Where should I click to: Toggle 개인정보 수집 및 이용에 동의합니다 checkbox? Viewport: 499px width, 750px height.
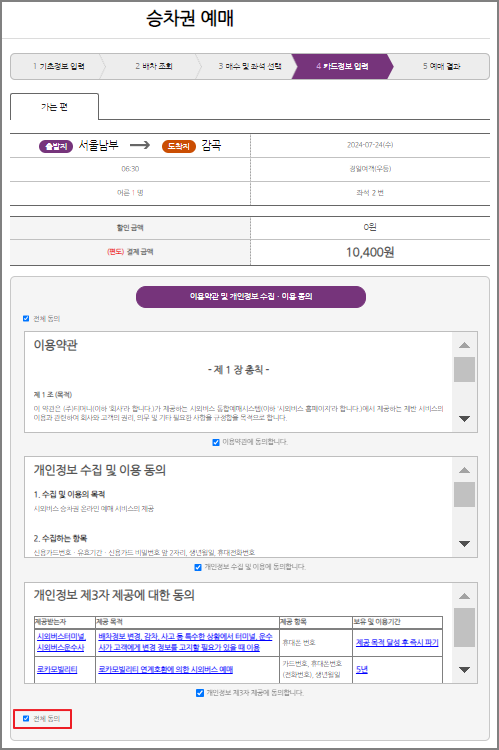pyautogui.click(x=198, y=567)
